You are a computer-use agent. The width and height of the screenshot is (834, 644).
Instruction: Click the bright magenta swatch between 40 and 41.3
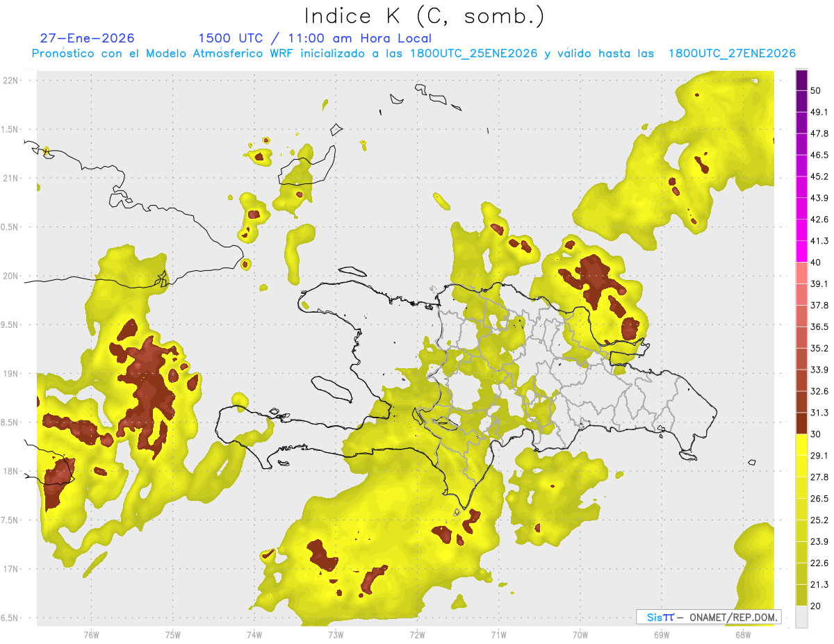801,251
